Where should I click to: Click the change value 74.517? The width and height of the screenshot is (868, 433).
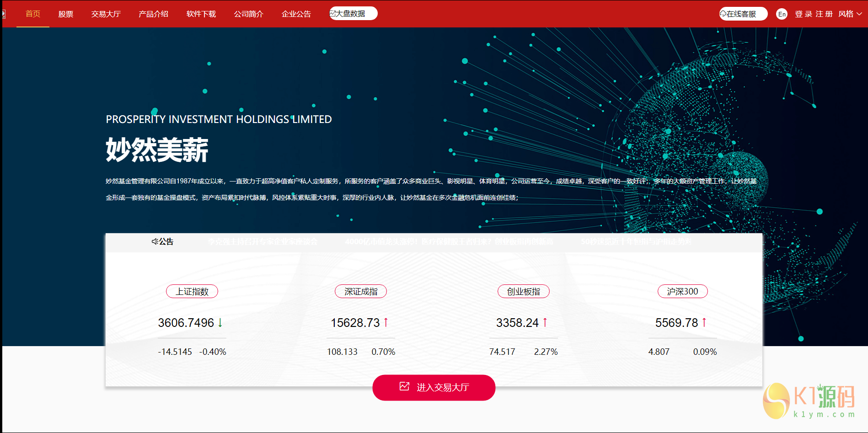502,352
